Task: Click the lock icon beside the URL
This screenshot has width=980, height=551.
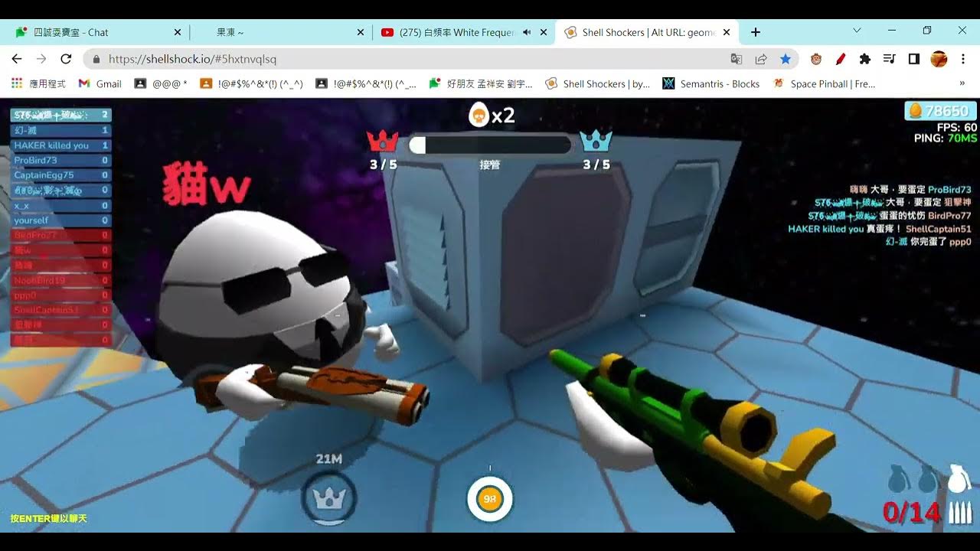Action: [96, 59]
